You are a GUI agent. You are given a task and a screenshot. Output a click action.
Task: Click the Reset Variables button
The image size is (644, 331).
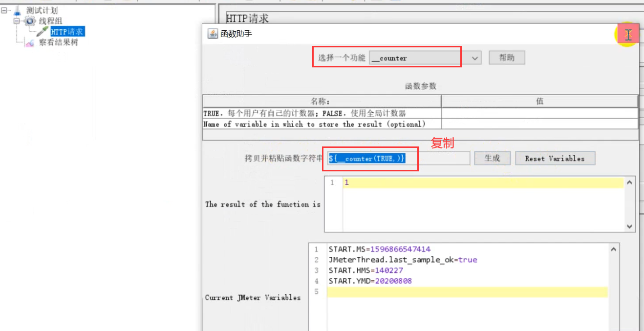(x=555, y=158)
